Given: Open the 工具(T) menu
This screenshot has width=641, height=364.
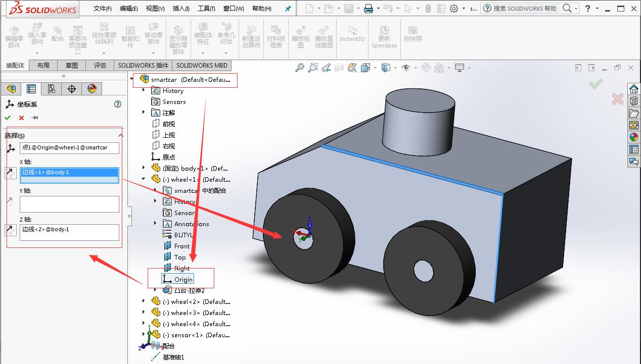Looking at the screenshot, I should [x=206, y=9].
